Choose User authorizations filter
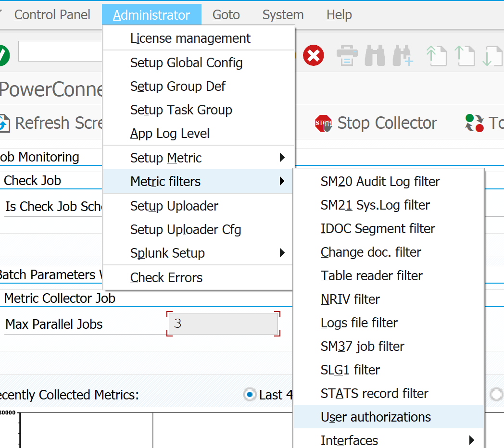Screen dimensions: 504x448 point(376,417)
